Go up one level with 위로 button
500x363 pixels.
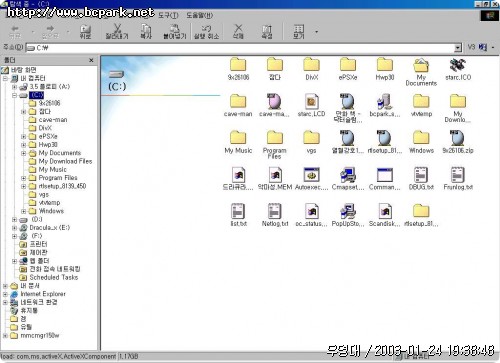click(85, 31)
